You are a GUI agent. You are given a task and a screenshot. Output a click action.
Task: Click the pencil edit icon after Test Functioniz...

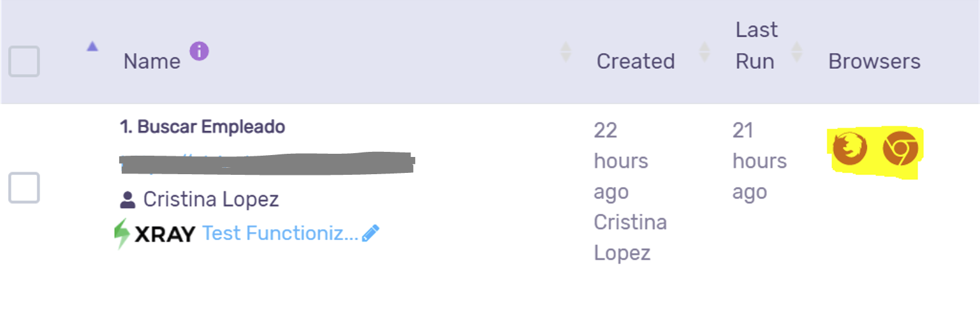370,234
